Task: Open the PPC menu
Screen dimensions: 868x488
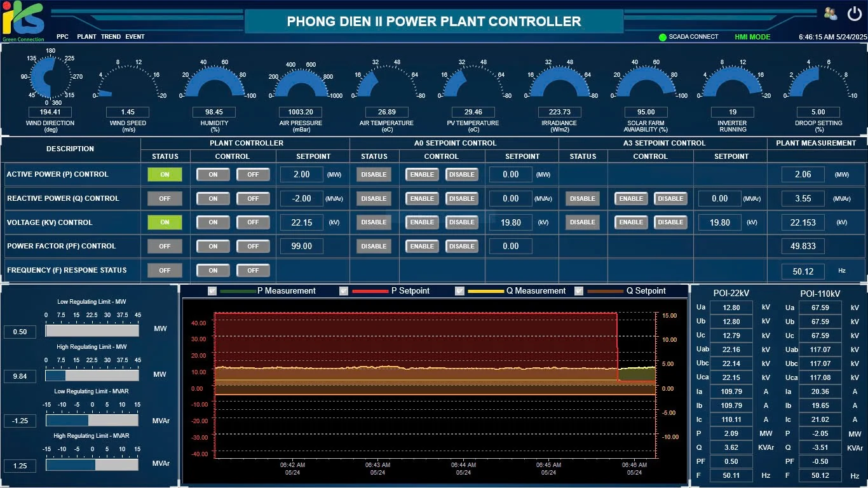Action: (x=62, y=37)
